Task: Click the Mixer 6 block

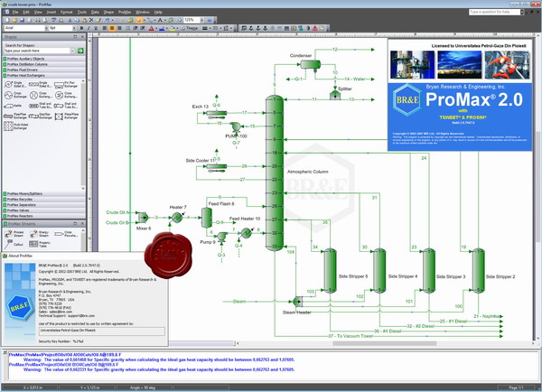Action: (x=143, y=218)
